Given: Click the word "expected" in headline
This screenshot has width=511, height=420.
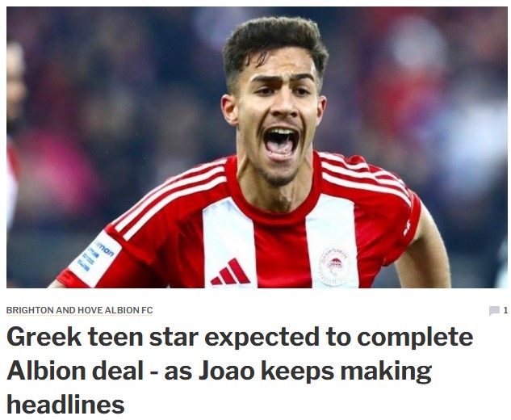Looking at the screenshot, I should point(262,338).
